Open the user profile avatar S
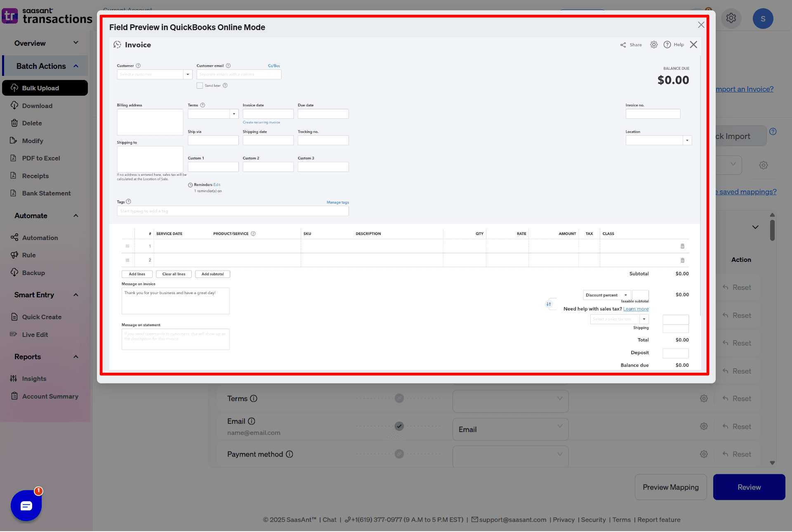The image size is (792, 532). [x=763, y=19]
